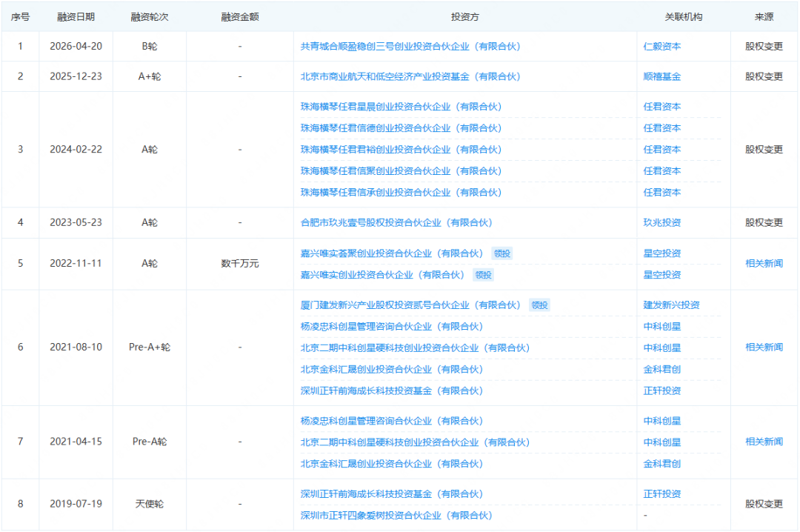The height and width of the screenshot is (532, 800).
Task: Open 深圳市正轩四象爱树投资合伙企业 link
Action: (x=396, y=516)
